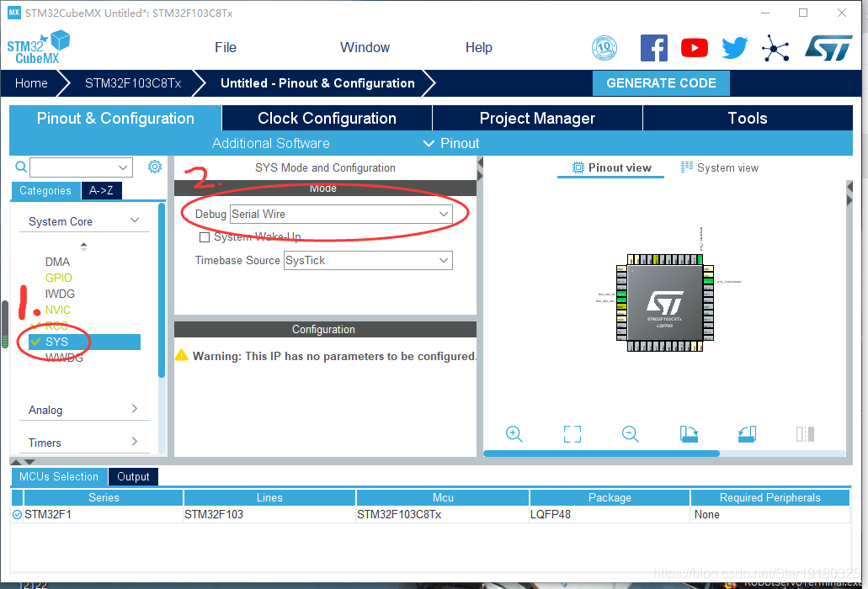Click the ST community network icon

click(775, 48)
